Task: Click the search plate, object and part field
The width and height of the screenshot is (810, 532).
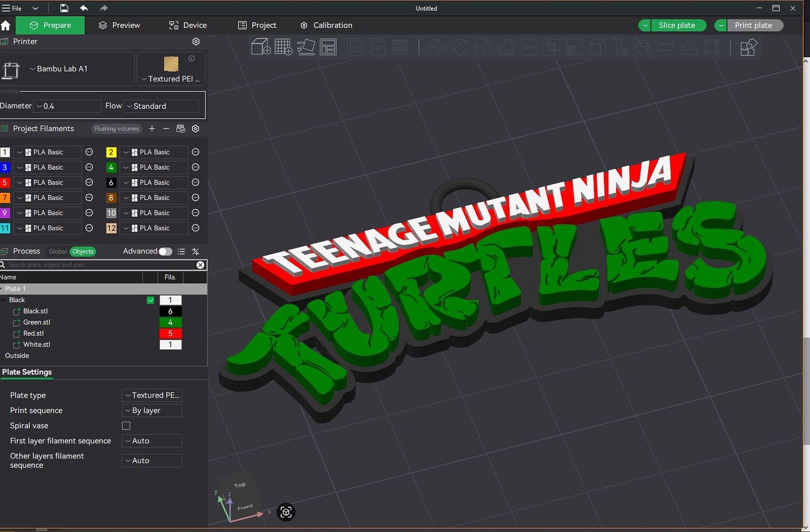Action: pyautogui.click(x=100, y=265)
